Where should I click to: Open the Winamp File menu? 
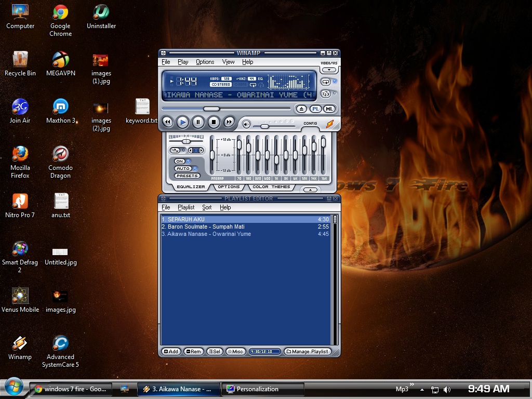pos(166,62)
